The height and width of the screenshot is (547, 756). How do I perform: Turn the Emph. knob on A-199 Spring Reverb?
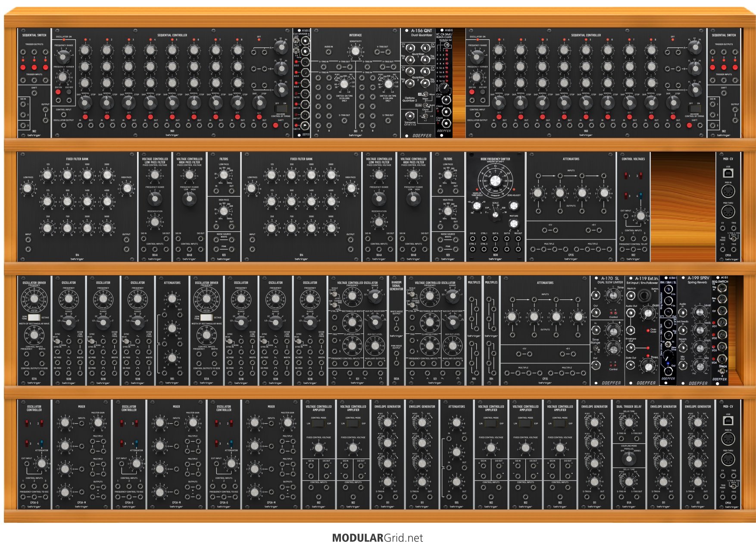tap(700, 348)
